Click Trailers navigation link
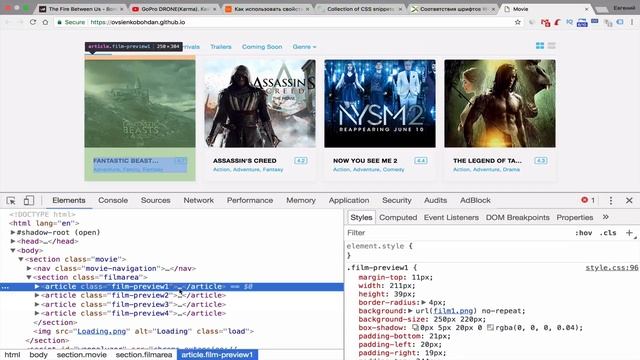640x360 pixels. point(221,47)
